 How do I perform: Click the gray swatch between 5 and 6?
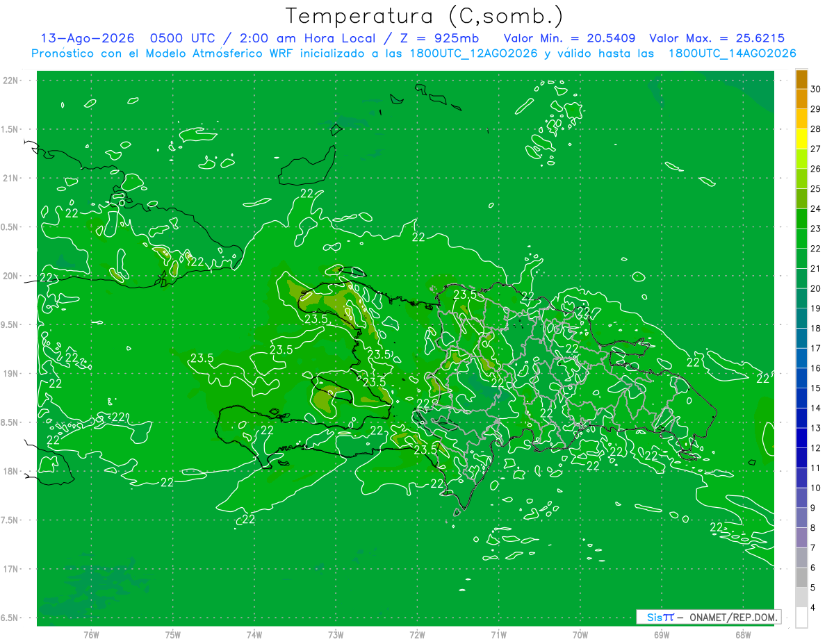coord(801,578)
